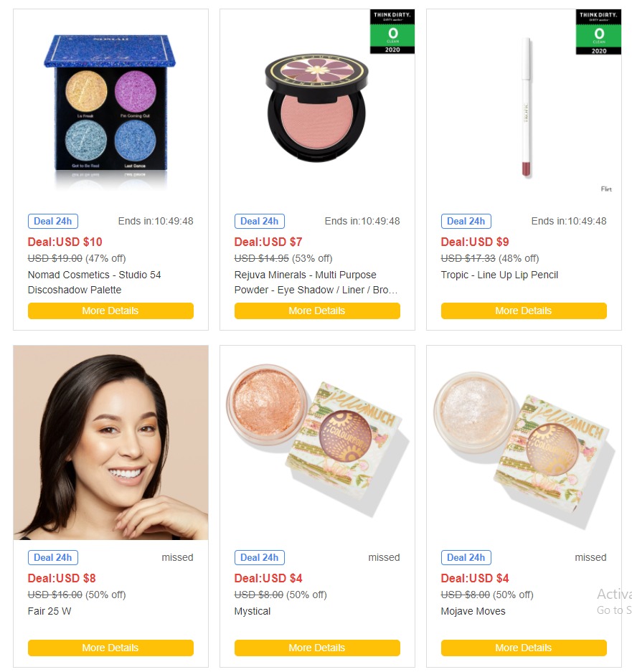Image resolution: width=632 pixels, height=672 pixels.
Task: Open the Nomad Studio 54 palette image
Action: 110,108
